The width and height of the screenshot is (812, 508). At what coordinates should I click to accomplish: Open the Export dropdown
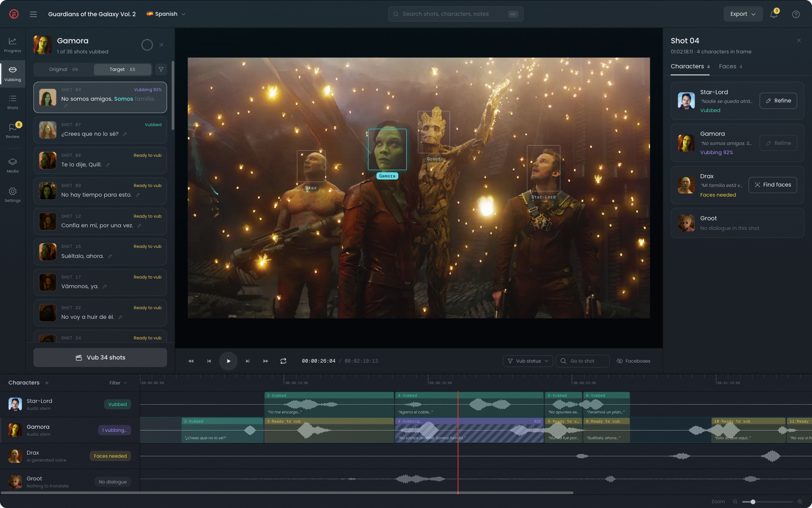(743, 14)
